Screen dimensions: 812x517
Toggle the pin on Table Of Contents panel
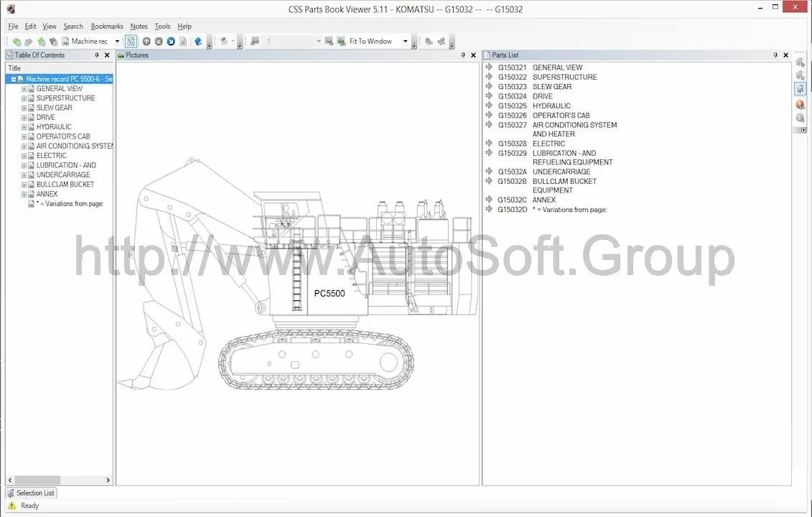pyautogui.click(x=97, y=55)
